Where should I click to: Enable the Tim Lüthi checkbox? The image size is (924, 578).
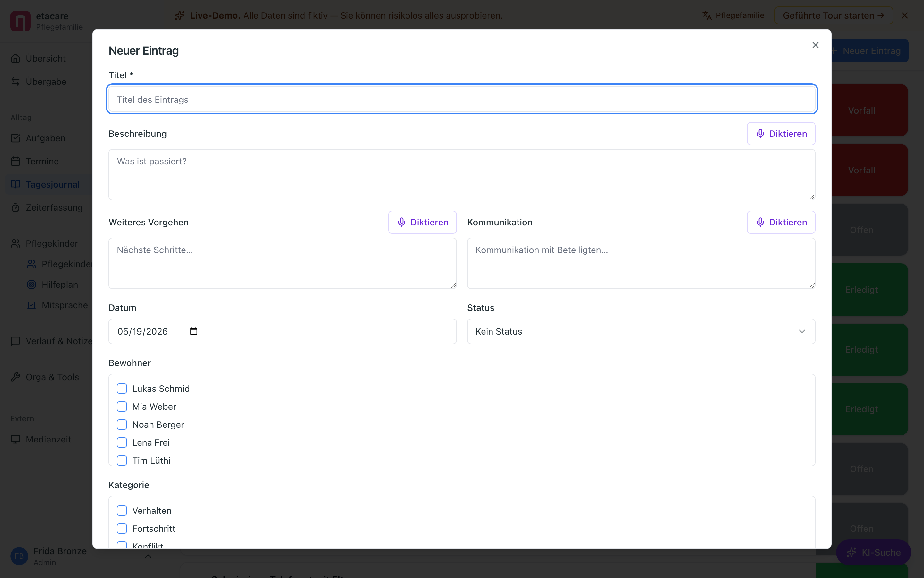pyautogui.click(x=122, y=460)
